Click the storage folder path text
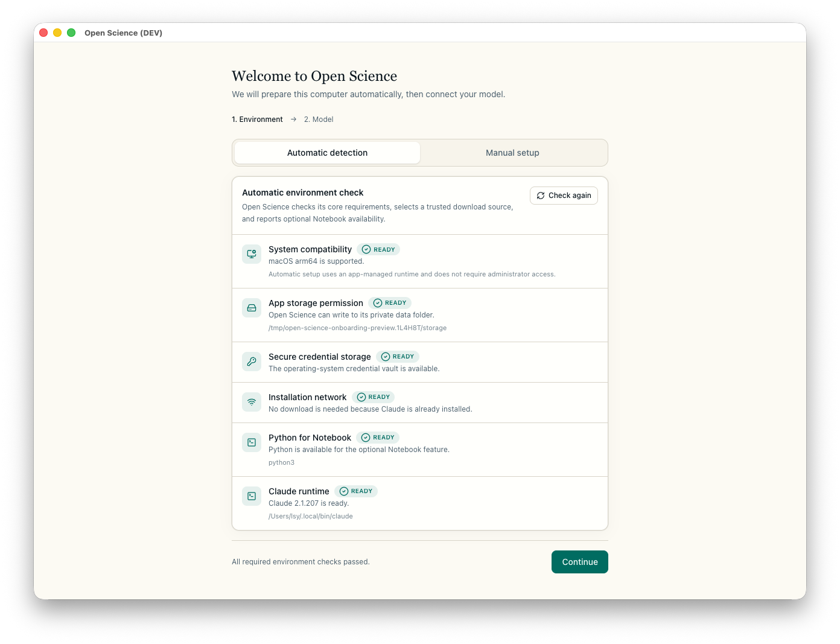Viewport: 840px width, 644px height. (x=357, y=328)
